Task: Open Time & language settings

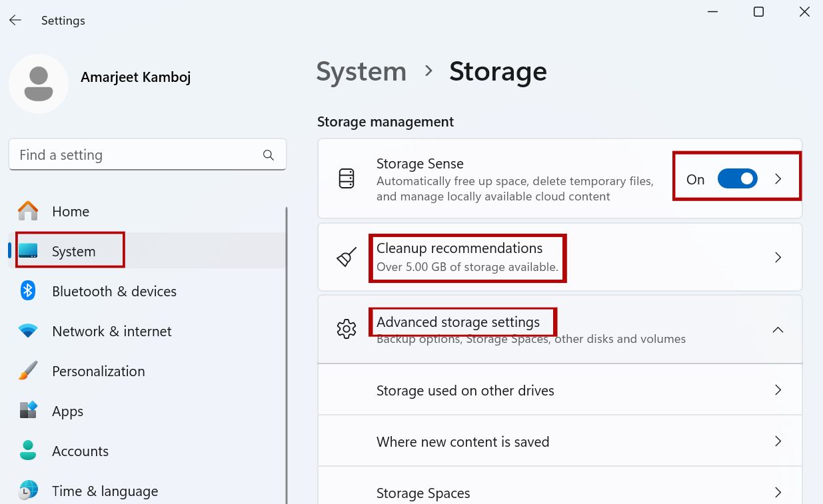Action: tap(105, 491)
